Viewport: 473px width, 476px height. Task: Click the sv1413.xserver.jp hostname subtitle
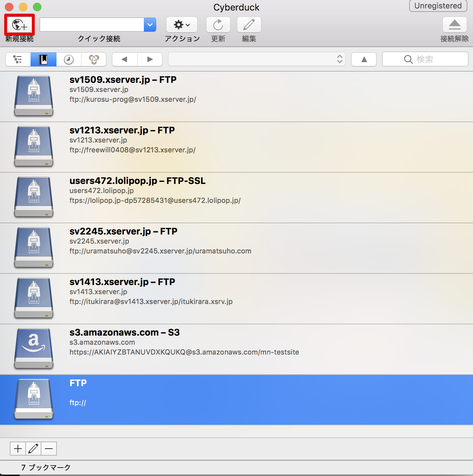click(98, 292)
